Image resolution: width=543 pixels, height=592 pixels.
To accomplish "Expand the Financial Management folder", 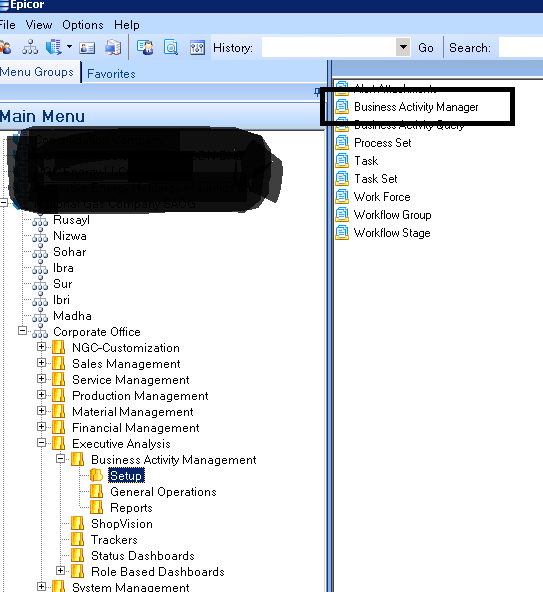I will point(42,427).
